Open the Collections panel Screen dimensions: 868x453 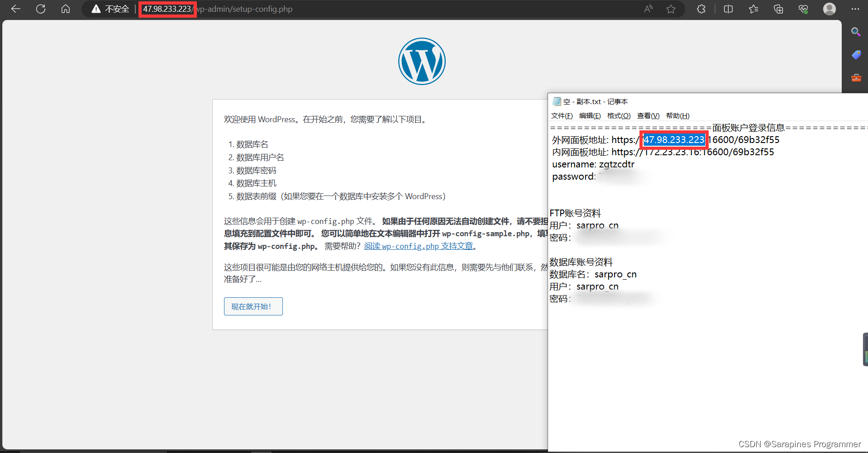click(x=778, y=9)
